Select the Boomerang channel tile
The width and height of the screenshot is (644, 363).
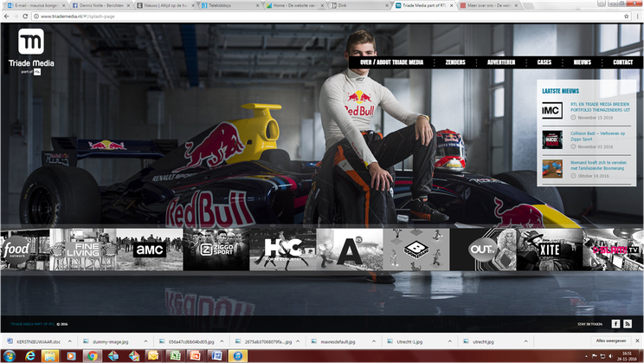416,250
